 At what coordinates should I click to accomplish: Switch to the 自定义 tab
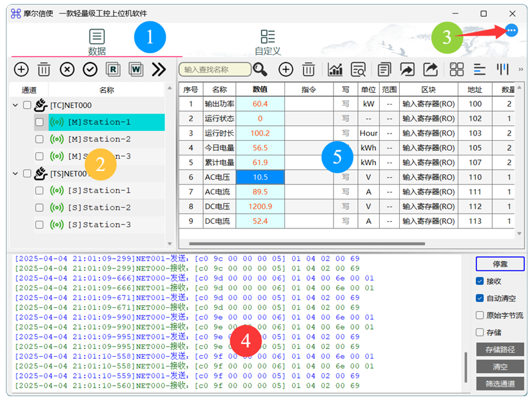[268, 43]
